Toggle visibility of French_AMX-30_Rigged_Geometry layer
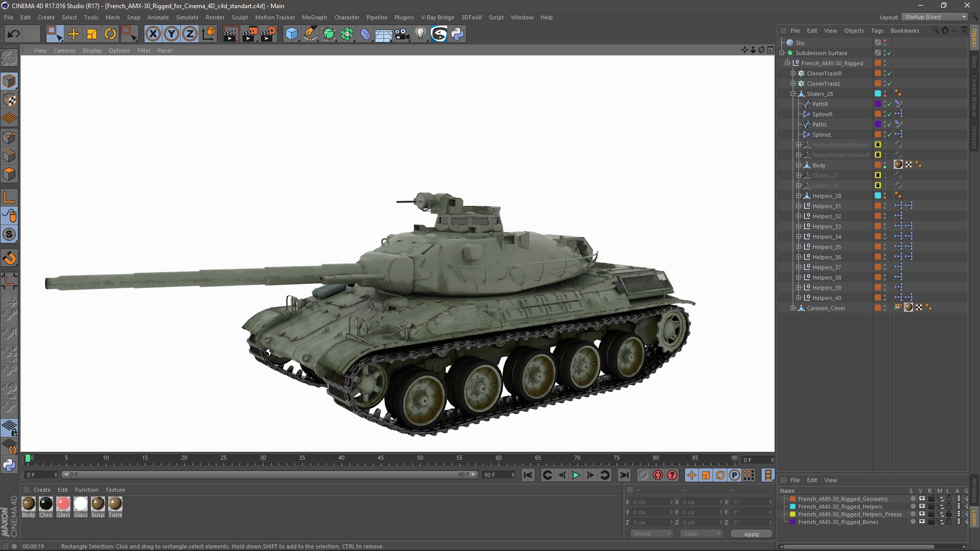 point(922,499)
